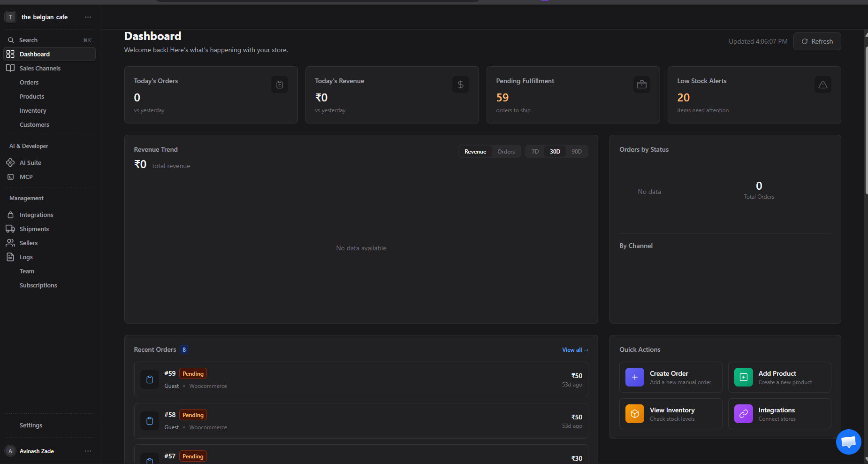Click the clipboard icon on order #59

[150, 379]
